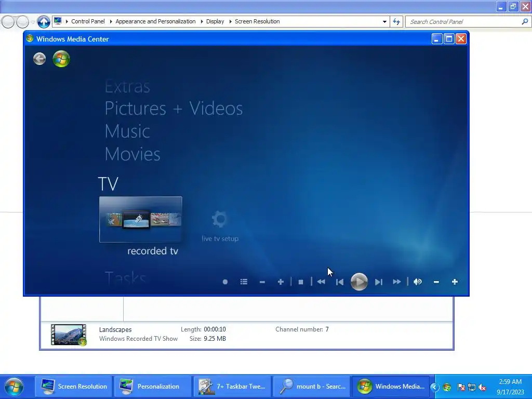Skip forward to next track
This screenshot has width=532, height=399.
tap(379, 282)
